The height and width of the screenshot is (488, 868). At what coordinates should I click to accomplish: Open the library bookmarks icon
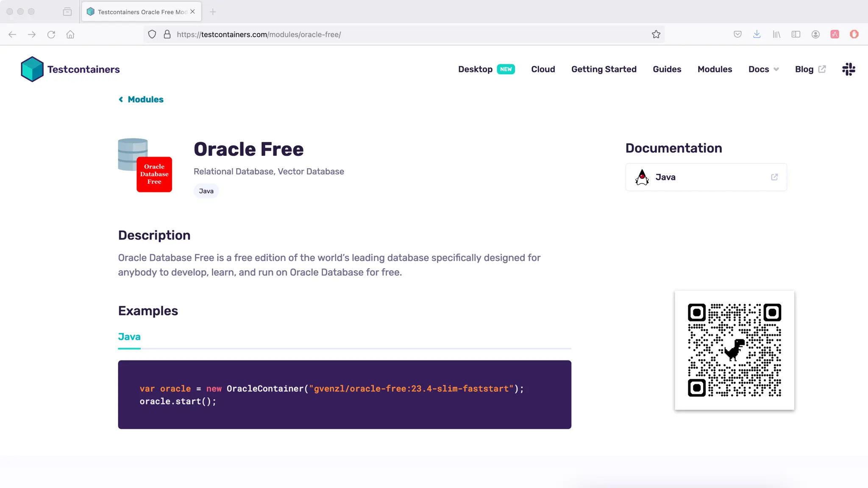point(776,34)
